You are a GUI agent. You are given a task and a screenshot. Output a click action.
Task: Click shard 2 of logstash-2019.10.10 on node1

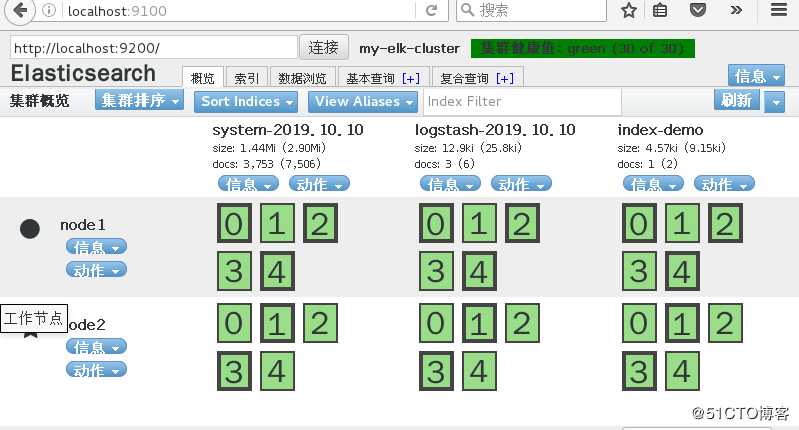click(x=522, y=223)
